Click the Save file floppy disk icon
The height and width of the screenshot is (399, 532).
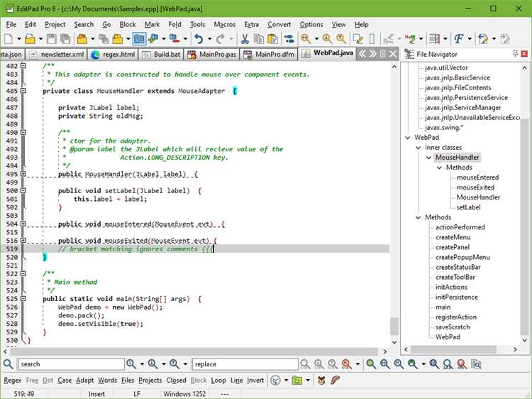pyautogui.click(x=52, y=39)
